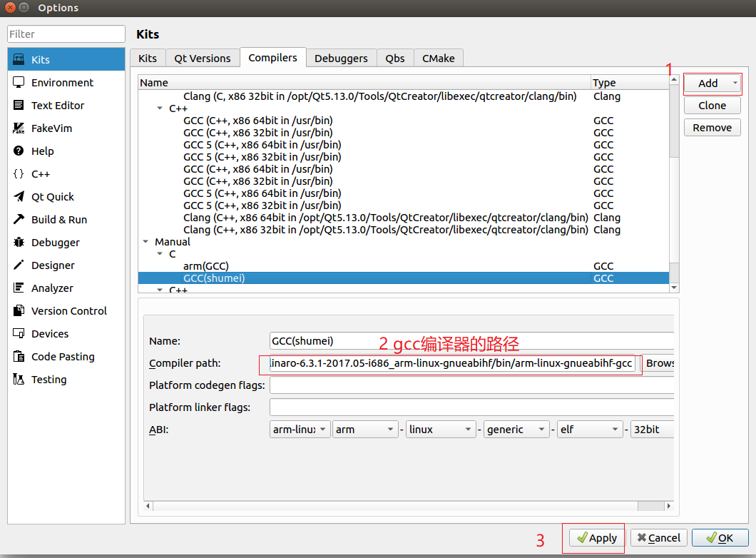Collapse the Manual C group
Screen dimensions: 756x558
160,254
